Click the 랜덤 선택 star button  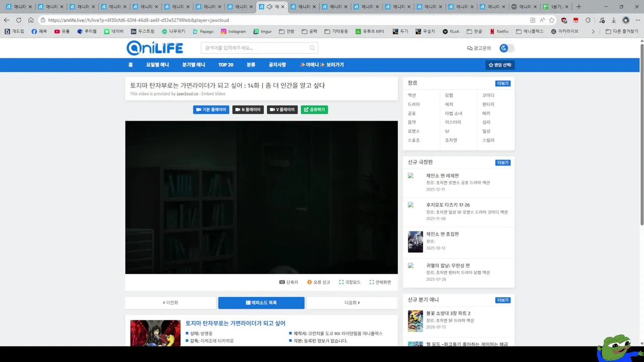pyautogui.click(x=500, y=65)
